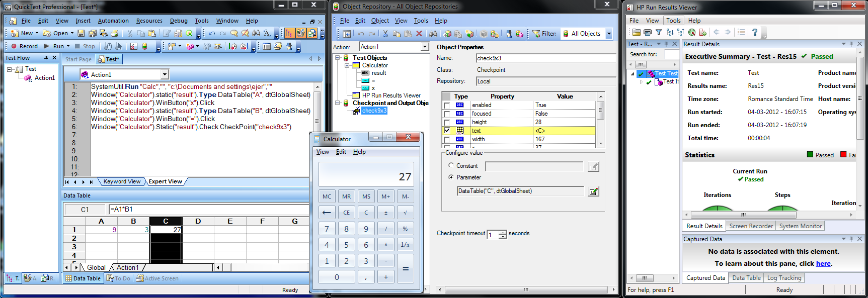Open Calculator's Edit menu
Viewport: 868px width, 298px height.
click(341, 152)
